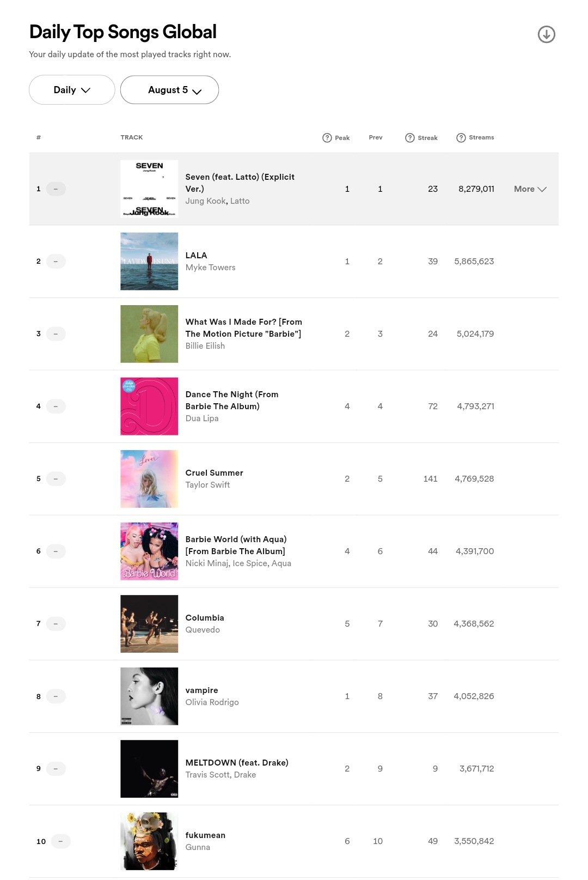Image resolution: width=588 pixels, height=880 pixels.
Task: Open the MELTDOWN (feat. Drake) track title
Action: coord(237,763)
